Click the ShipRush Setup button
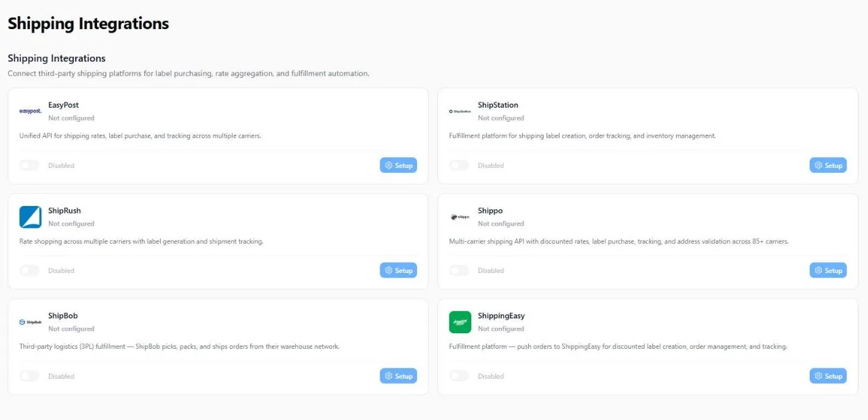This screenshot has height=420, width=868. point(398,270)
